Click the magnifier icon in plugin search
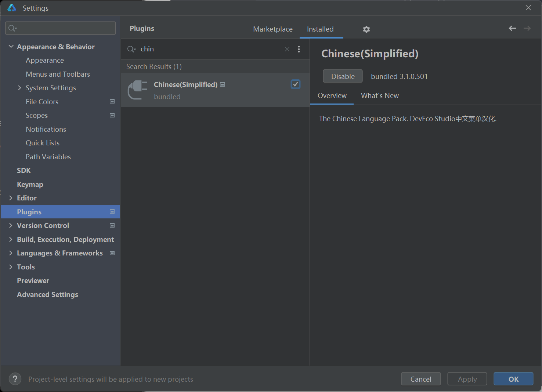Screen dimensions: 542x392 131,49
